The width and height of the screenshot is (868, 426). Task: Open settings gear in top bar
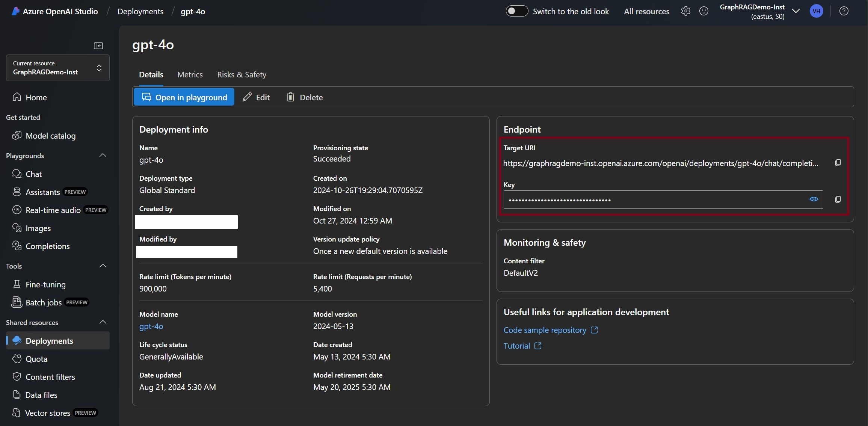pos(685,11)
